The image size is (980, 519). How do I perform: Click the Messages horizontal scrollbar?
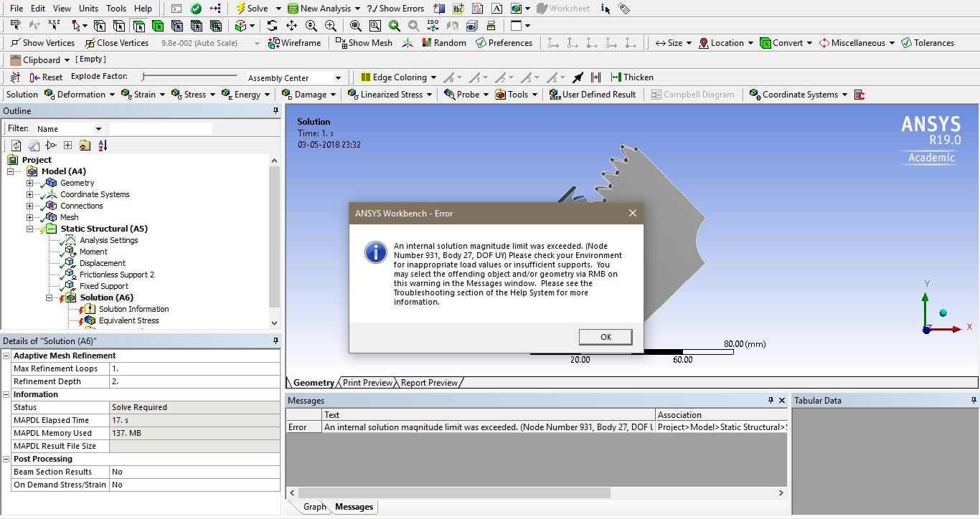tap(535, 493)
